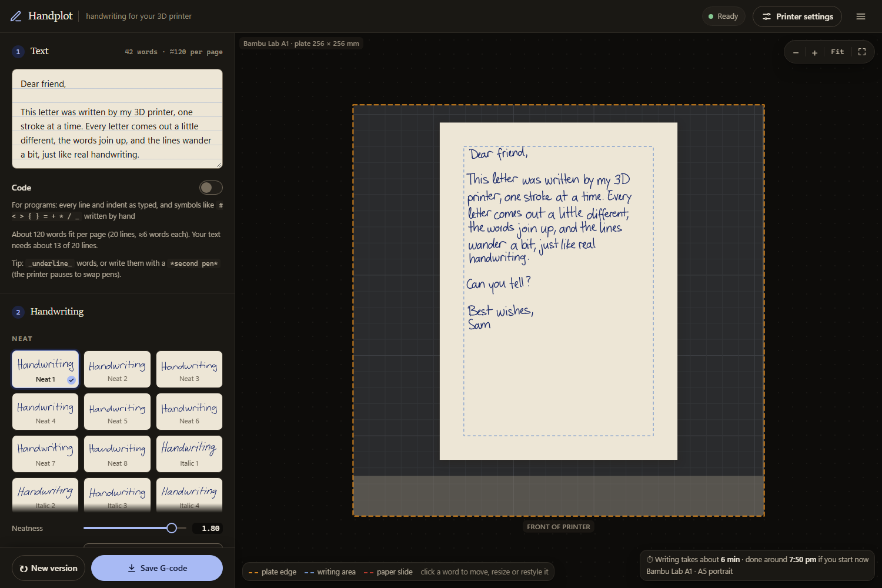Select Neat 8 handwriting style
This screenshot has width=882, height=588.
118,454
